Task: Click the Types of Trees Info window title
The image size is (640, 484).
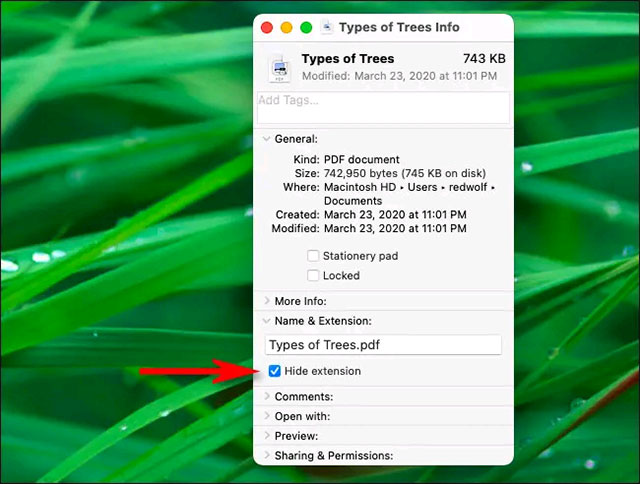Action: coord(399,27)
